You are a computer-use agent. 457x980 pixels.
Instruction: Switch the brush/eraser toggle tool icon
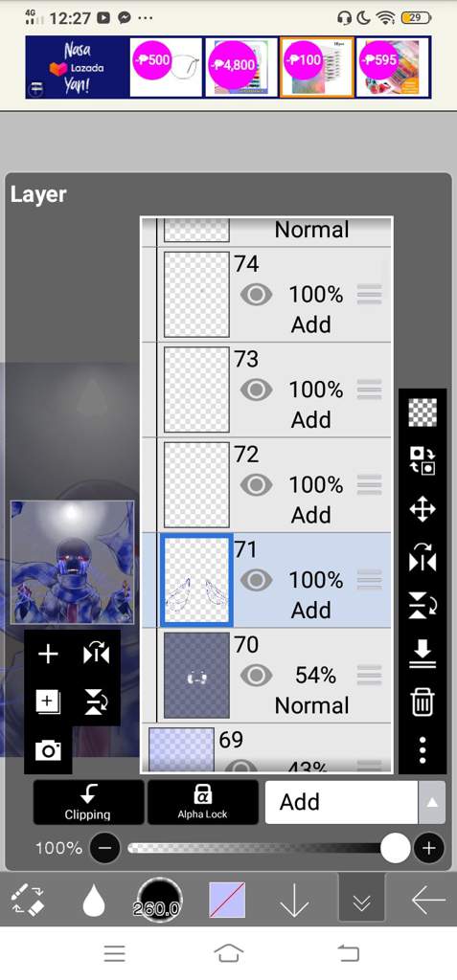(28, 901)
